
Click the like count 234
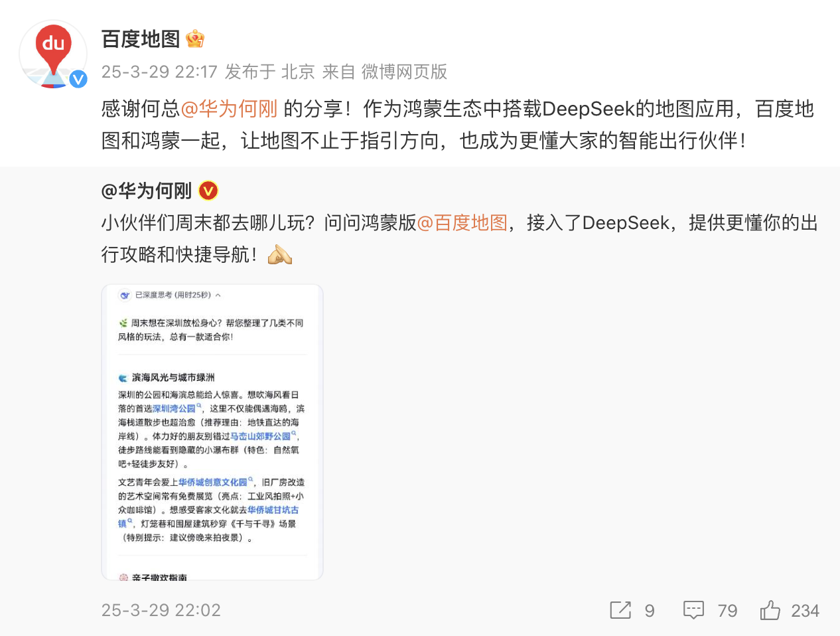[x=805, y=611]
